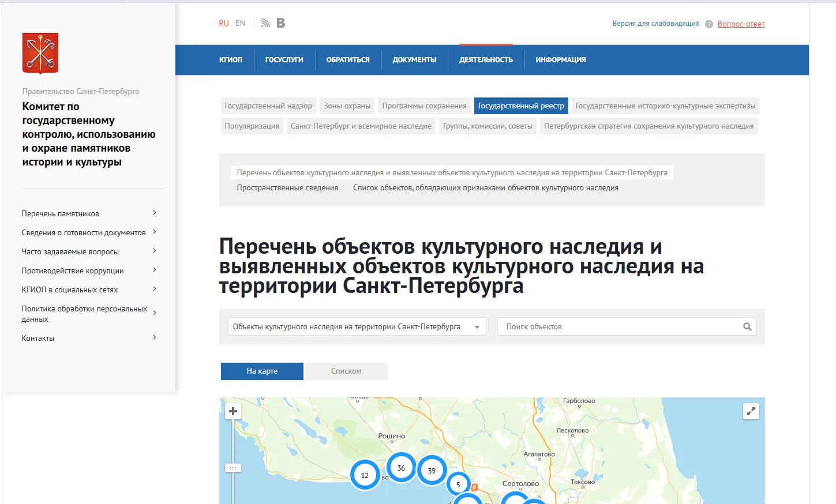The image size is (836, 504).
Task: Click the search magnifier icon
Action: pos(747,326)
